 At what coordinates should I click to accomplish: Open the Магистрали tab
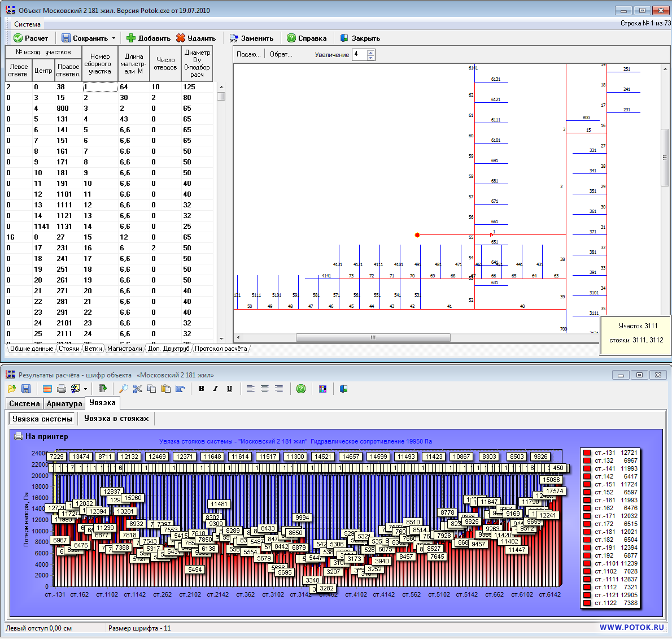124,349
